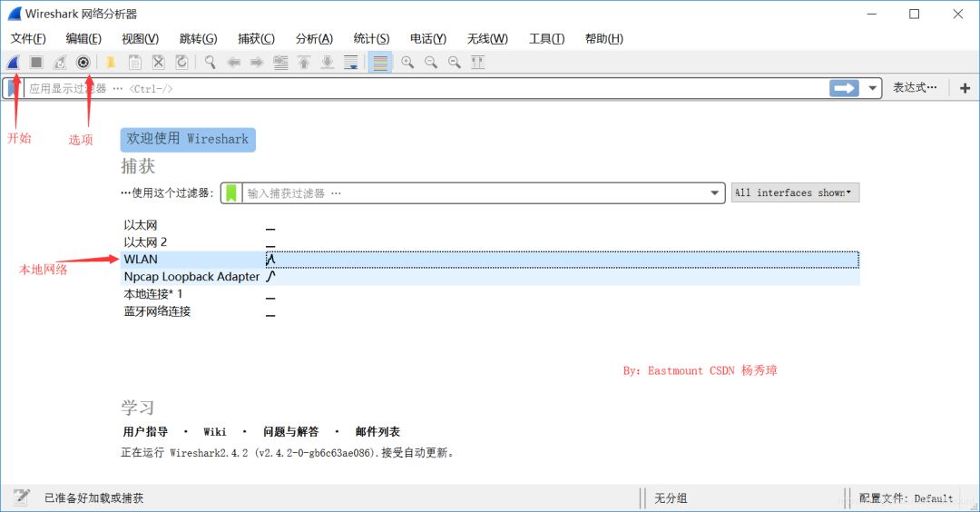
Task: Select the 以太网 2 interface row
Action: [x=490, y=242]
